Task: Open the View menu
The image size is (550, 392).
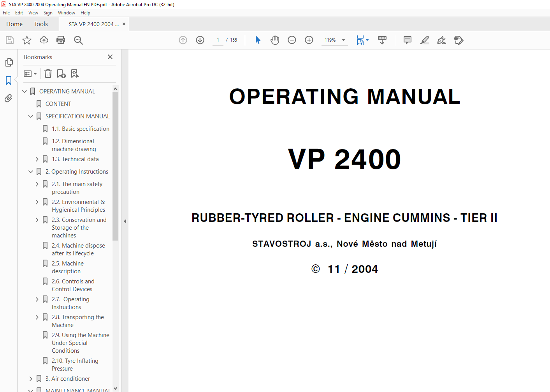Action: point(33,13)
